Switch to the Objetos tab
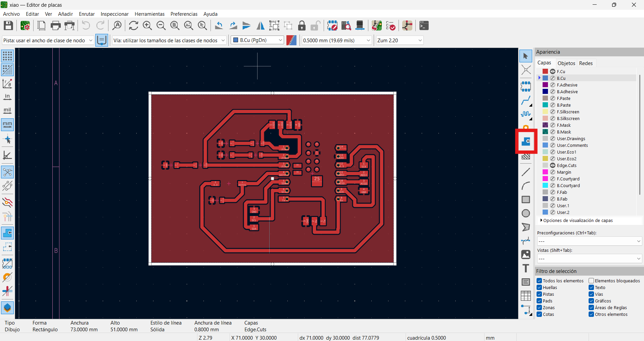This screenshot has height=341, width=644. click(566, 63)
